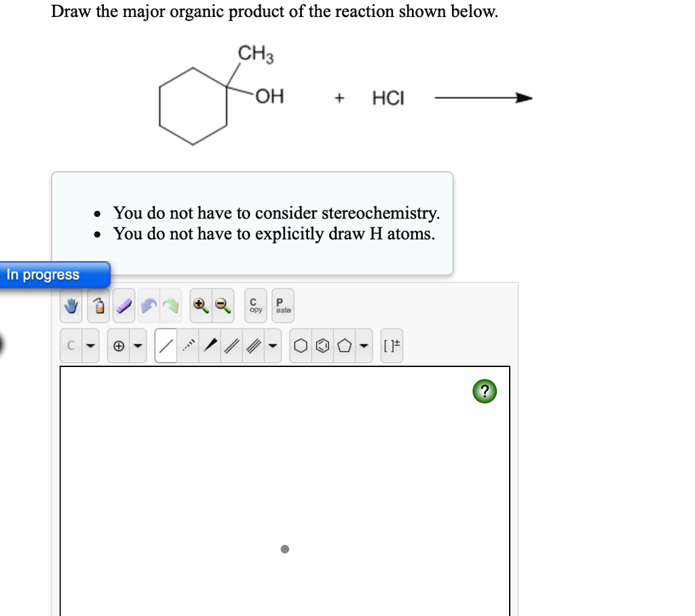
Task: Select the dashed bond tool
Action: click(188, 345)
